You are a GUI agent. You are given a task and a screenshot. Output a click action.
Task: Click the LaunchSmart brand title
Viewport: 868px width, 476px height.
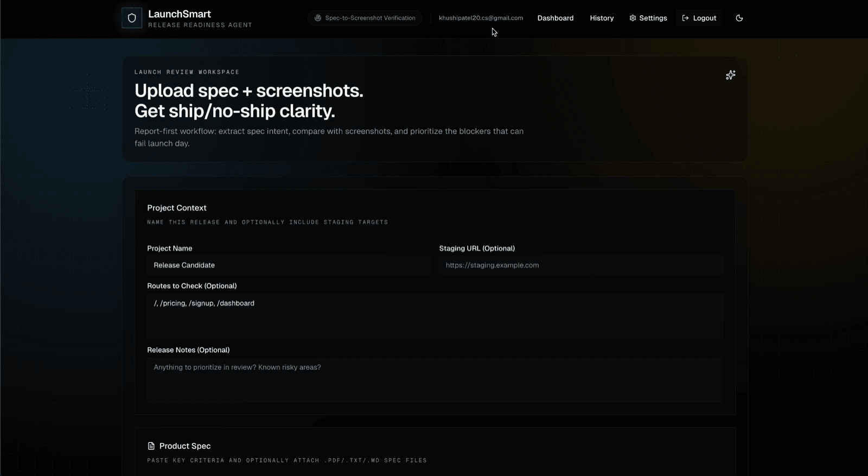click(180, 14)
